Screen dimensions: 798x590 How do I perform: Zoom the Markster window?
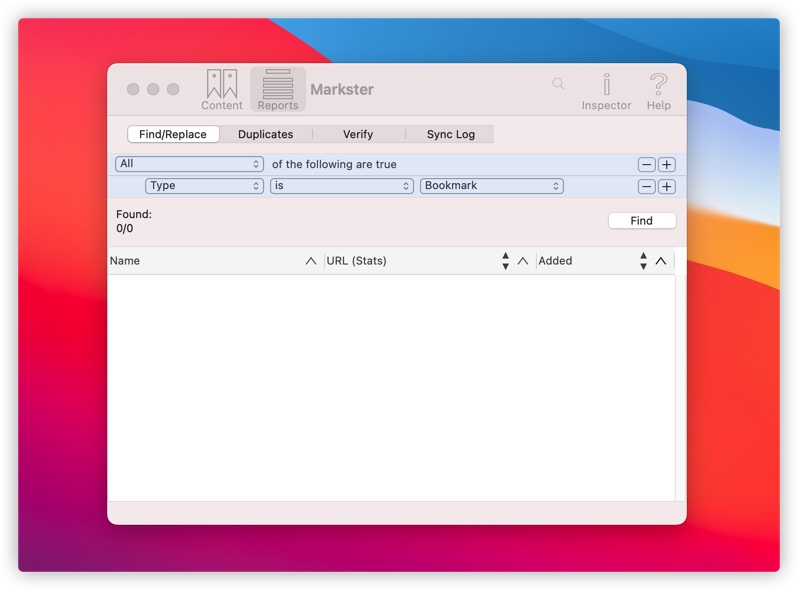pyautogui.click(x=173, y=89)
